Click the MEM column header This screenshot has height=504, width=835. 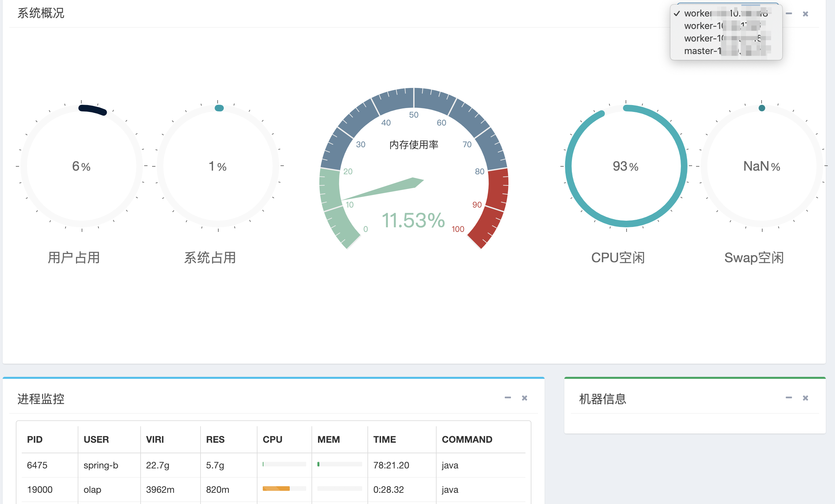pos(328,439)
